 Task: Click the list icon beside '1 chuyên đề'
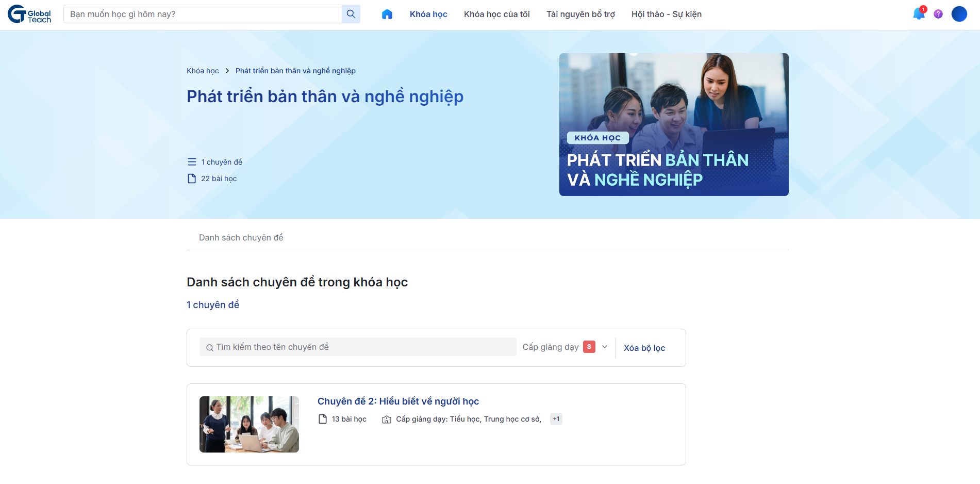tap(191, 161)
